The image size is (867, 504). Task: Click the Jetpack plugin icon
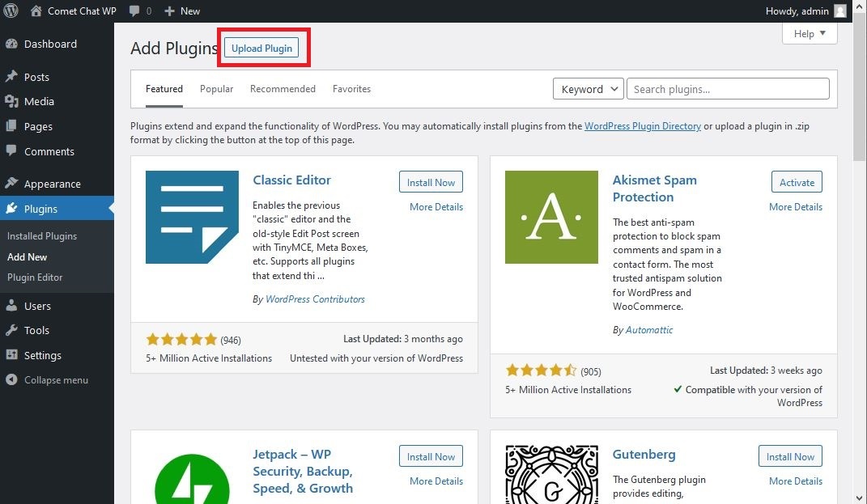[x=192, y=479]
